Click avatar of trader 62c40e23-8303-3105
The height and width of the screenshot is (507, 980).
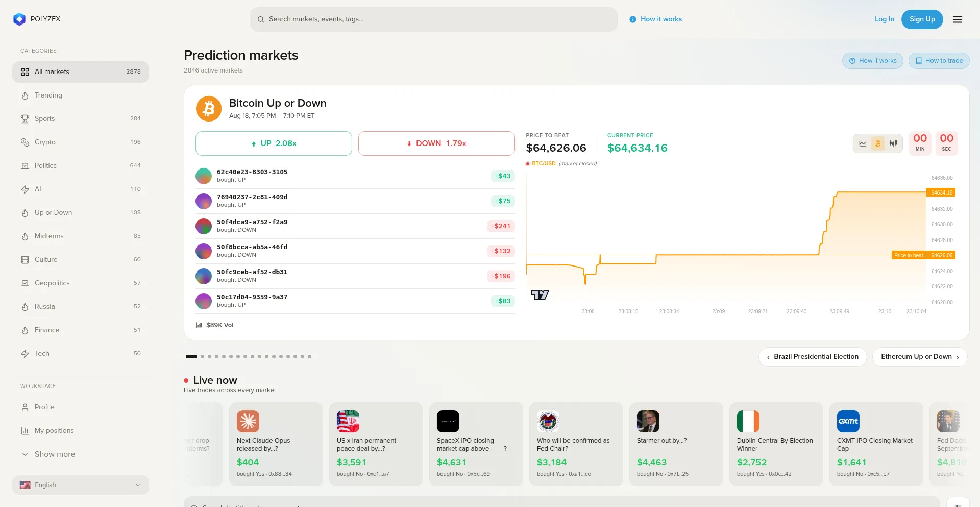click(x=204, y=176)
